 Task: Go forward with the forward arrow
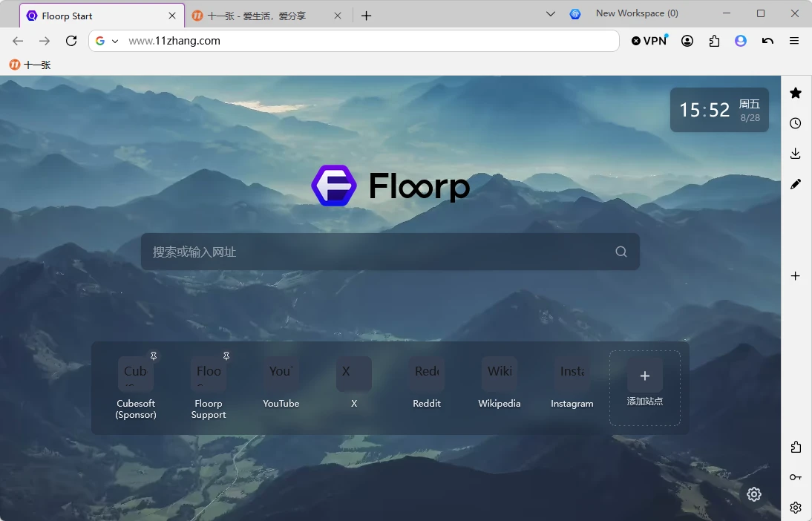(45, 41)
